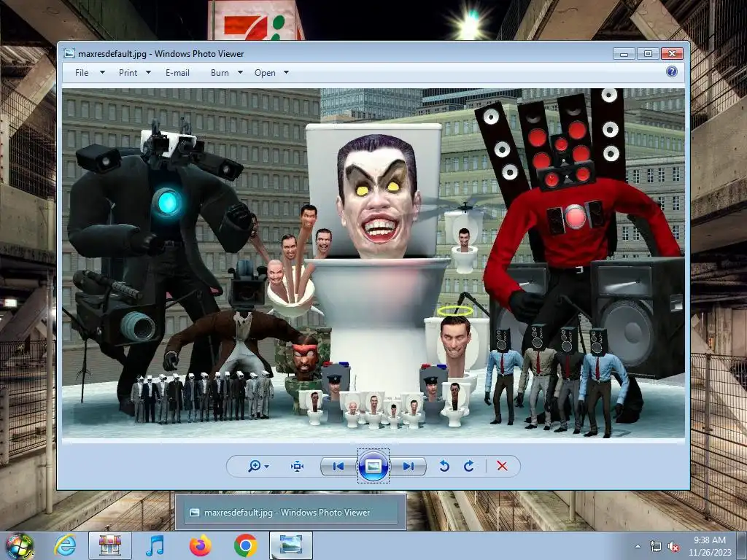Launch Firefox from the taskbar
This screenshot has width=747, height=560.
[200, 545]
